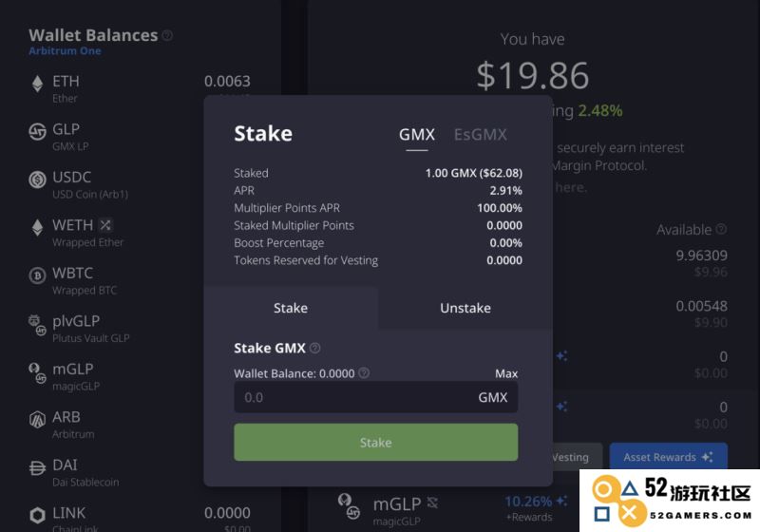Screen dimensions: 760x532
Task: Select the Stake tab
Action: point(291,308)
